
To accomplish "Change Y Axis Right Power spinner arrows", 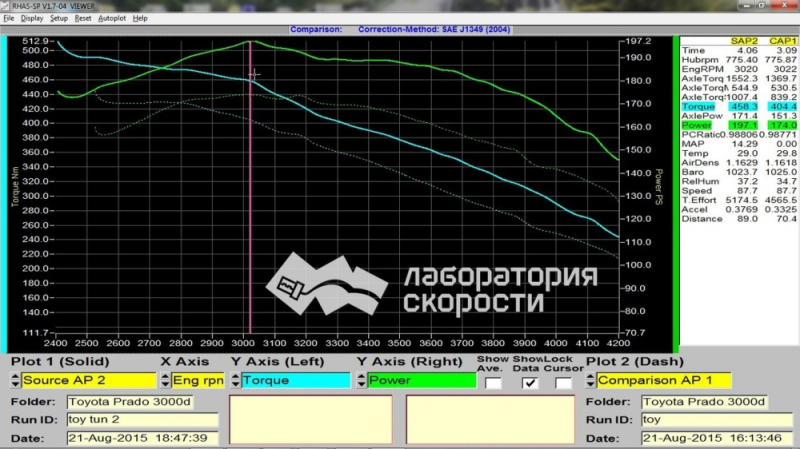I will pyautogui.click(x=361, y=380).
